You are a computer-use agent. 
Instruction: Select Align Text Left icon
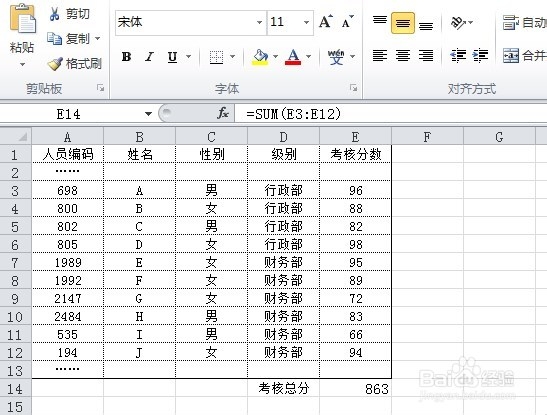(380, 55)
